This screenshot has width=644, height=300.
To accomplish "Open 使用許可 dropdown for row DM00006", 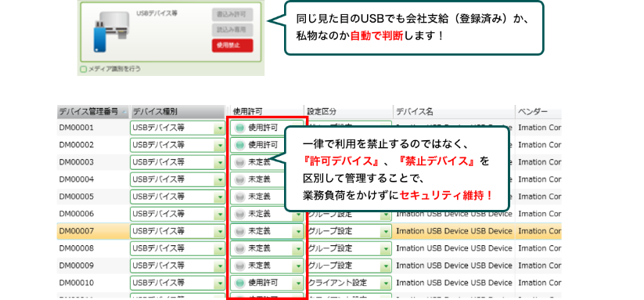I will (x=298, y=214).
